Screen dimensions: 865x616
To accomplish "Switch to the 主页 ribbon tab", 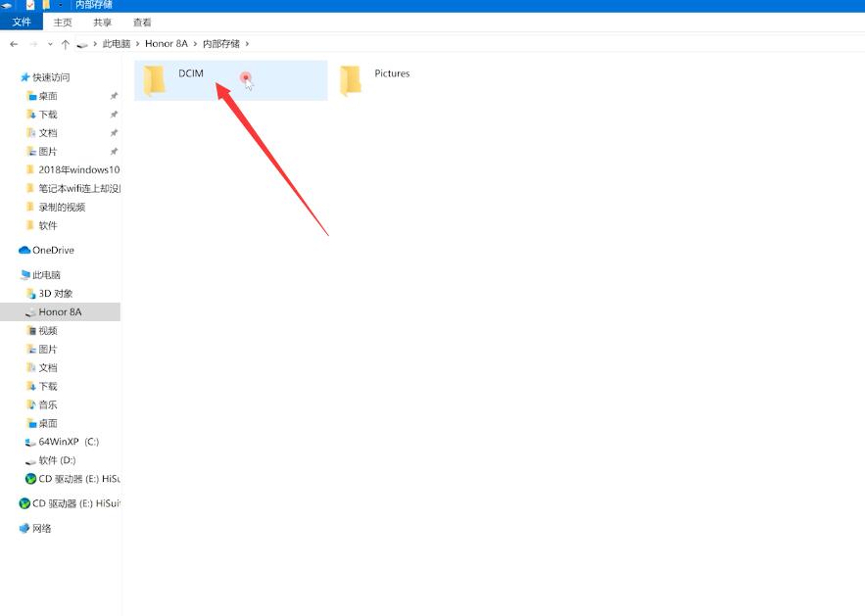I will (63, 23).
